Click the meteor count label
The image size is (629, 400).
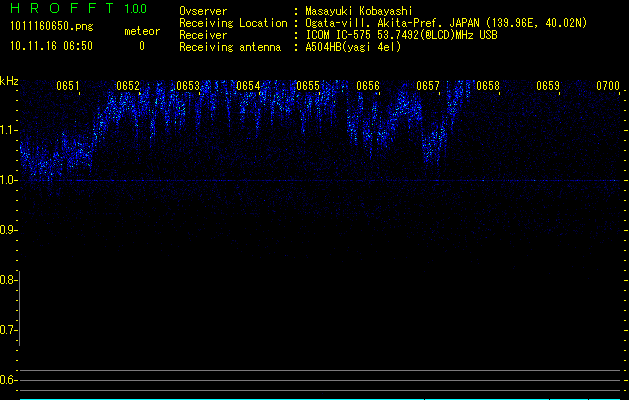(x=141, y=32)
